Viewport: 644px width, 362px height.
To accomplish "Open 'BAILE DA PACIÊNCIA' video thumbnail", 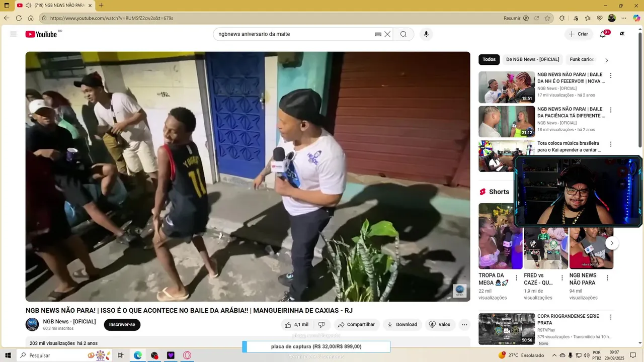I will click(507, 122).
